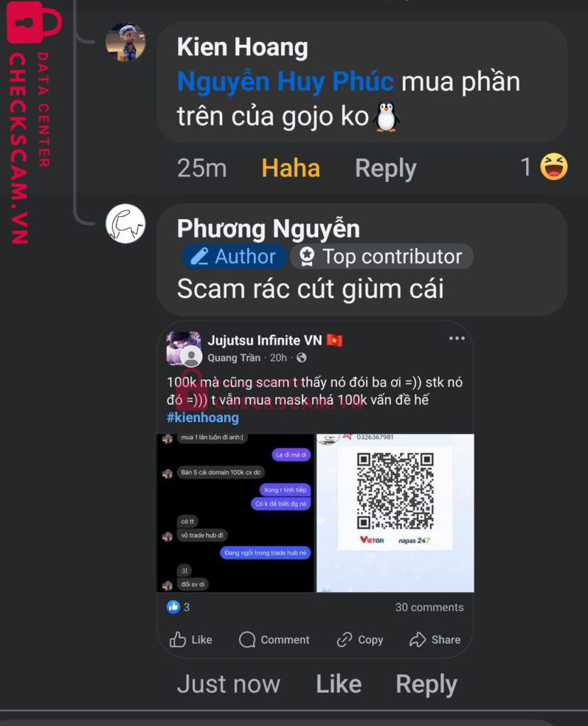This screenshot has width=588, height=726.
Task: Reply to Phương Nguyễn's comment
Action: tap(426, 684)
